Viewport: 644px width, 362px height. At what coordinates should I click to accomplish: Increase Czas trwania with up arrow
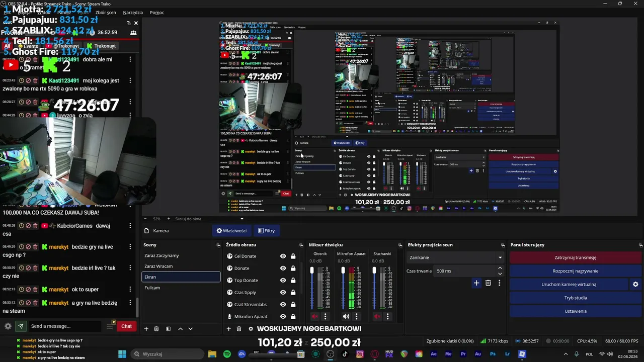(500, 268)
